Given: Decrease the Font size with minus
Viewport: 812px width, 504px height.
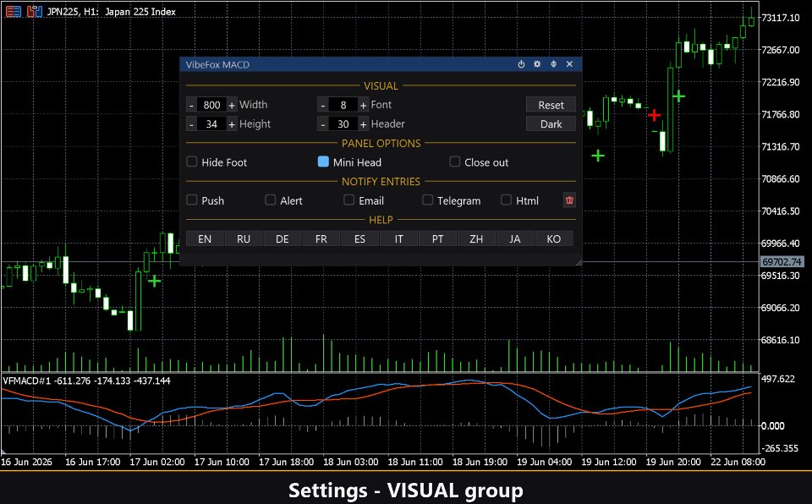Looking at the screenshot, I should click(x=323, y=105).
